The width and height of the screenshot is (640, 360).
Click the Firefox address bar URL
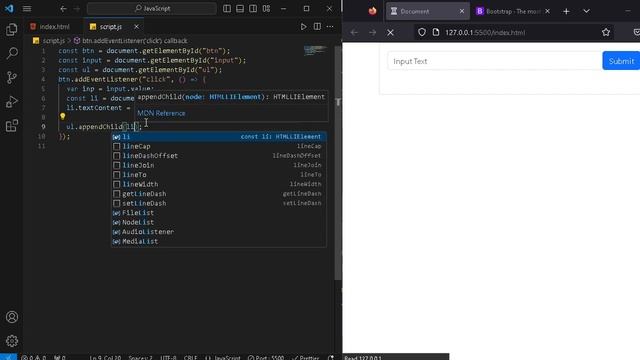click(x=485, y=32)
